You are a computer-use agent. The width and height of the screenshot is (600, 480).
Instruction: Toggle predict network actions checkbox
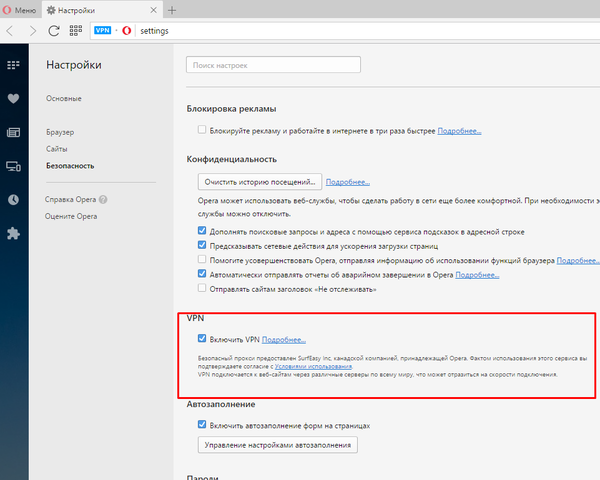[x=202, y=245]
